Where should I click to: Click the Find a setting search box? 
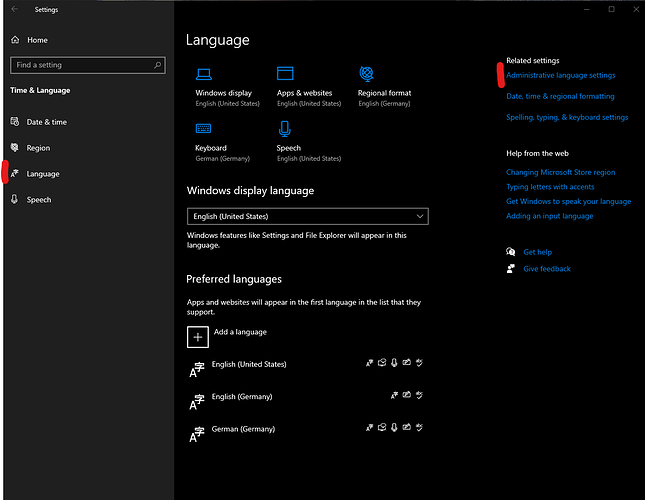tap(86, 65)
